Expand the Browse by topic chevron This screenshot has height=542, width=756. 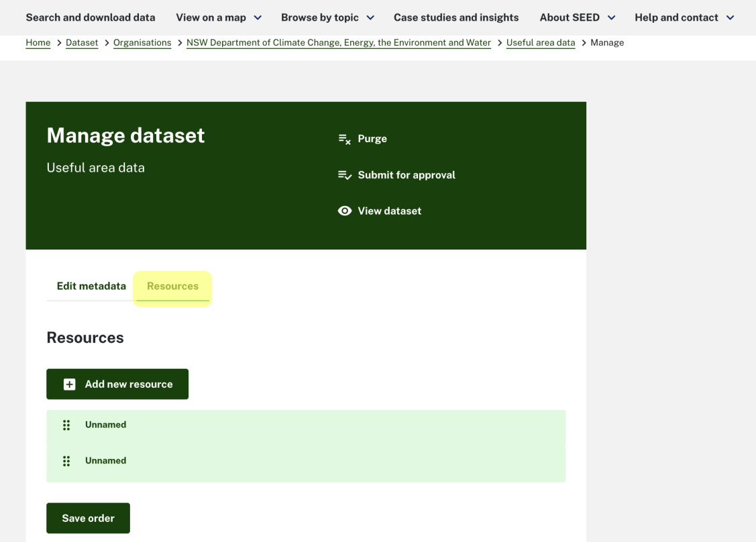click(x=370, y=18)
